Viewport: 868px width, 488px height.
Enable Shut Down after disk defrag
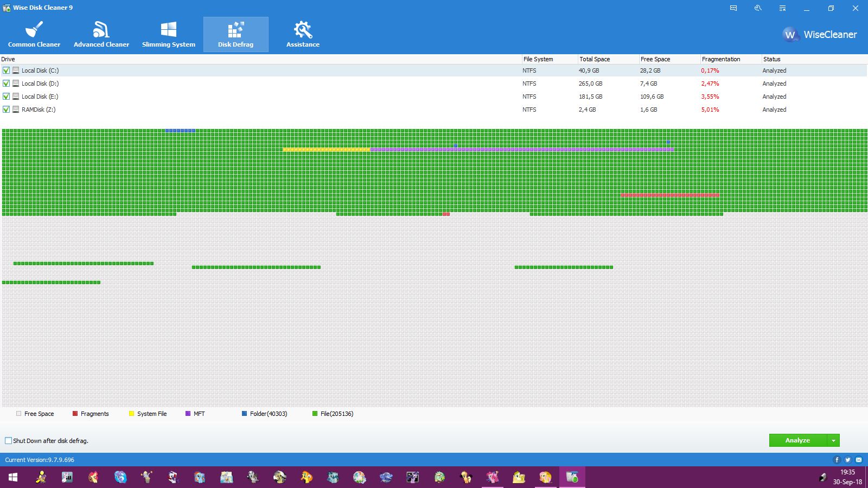[x=8, y=441]
